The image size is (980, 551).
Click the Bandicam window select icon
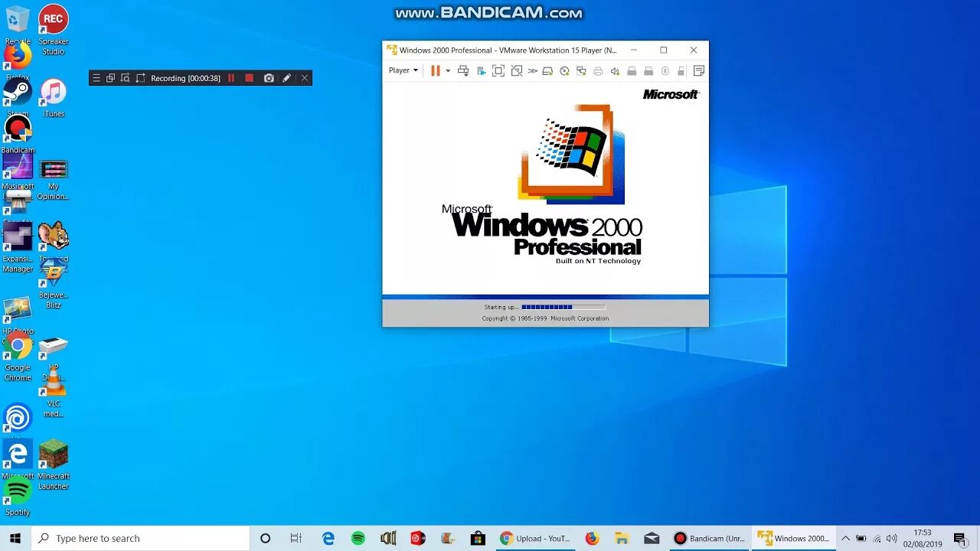111,78
